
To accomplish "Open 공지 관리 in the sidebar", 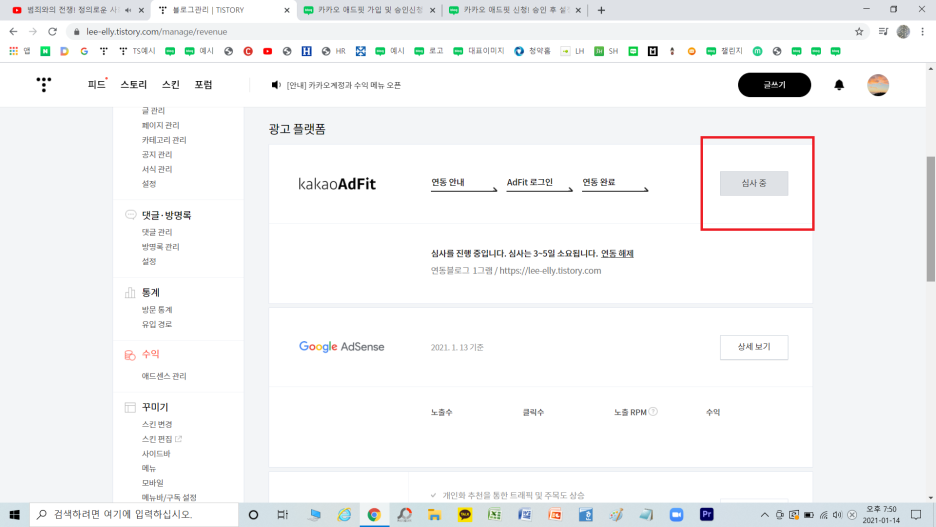I will [156, 155].
